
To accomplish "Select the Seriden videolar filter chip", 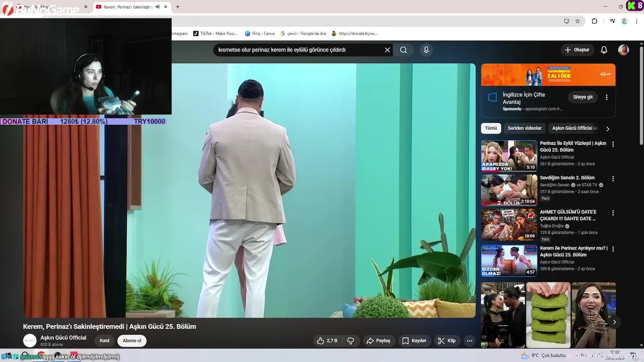I will point(524,128).
